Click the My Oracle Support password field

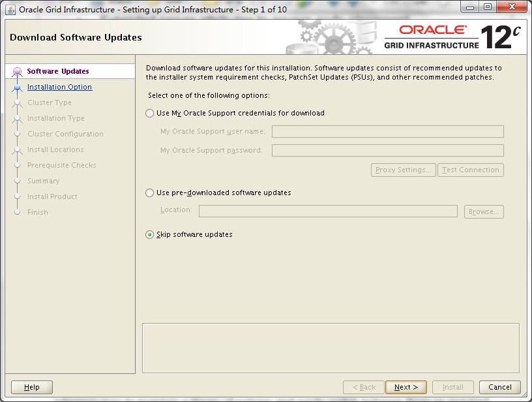pyautogui.click(x=388, y=150)
